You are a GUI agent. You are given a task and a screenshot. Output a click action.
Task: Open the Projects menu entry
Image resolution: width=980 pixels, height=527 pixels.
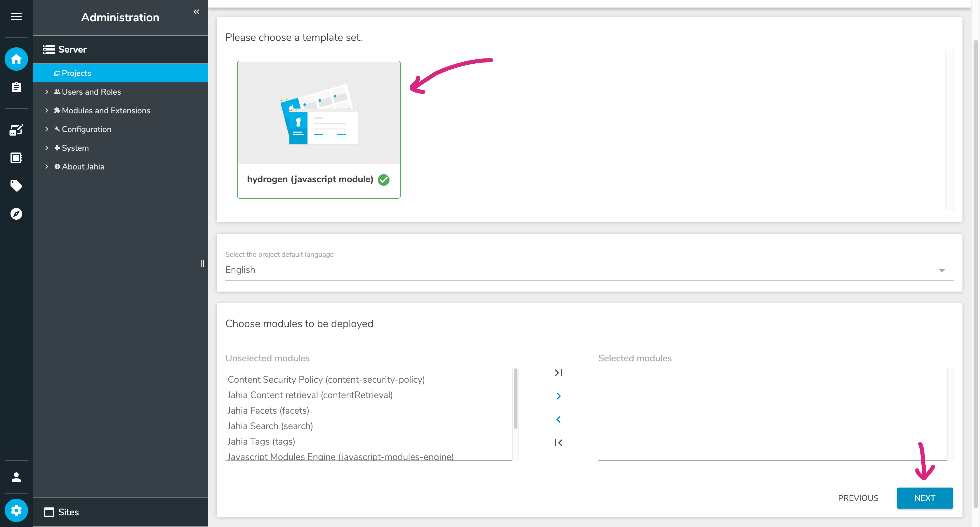tap(77, 73)
